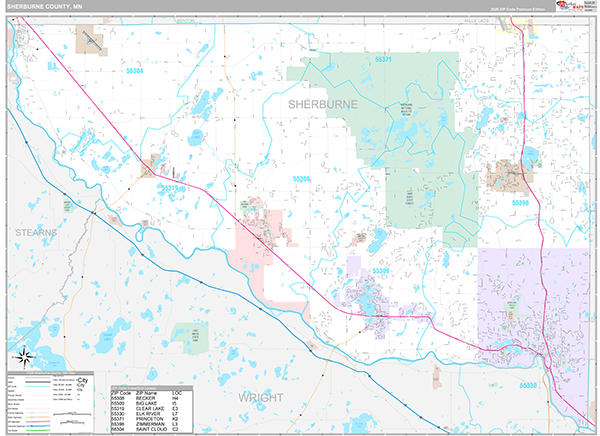Click ZIP label 55304 on the map
Viewport: 600px width, 436px height.
click(x=134, y=71)
